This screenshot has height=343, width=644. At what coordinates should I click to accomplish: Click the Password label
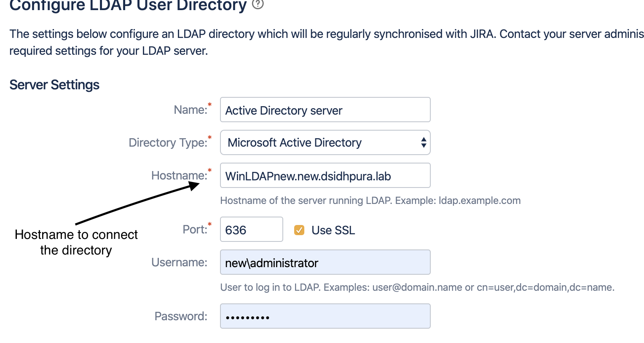pos(181,316)
